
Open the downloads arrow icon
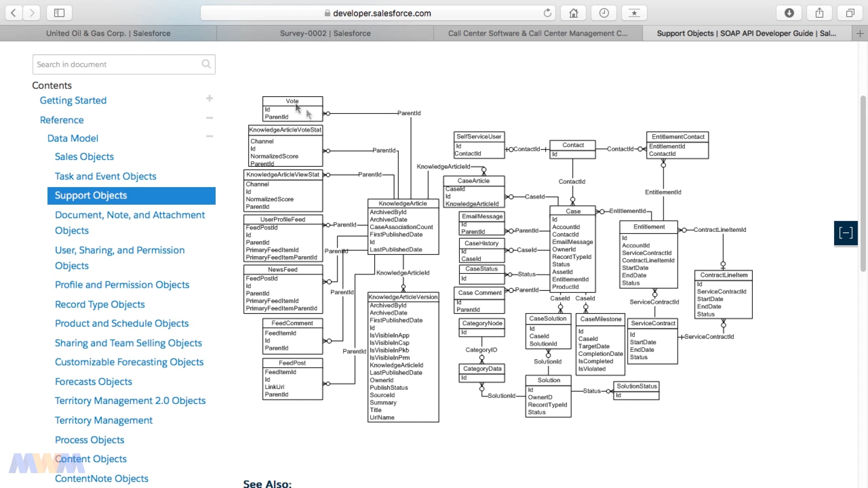789,13
